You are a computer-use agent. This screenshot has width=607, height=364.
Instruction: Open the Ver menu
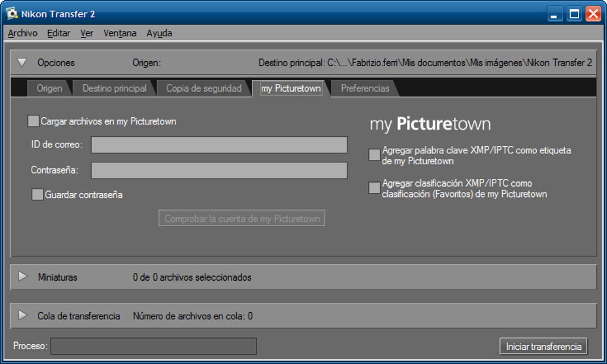(87, 33)
